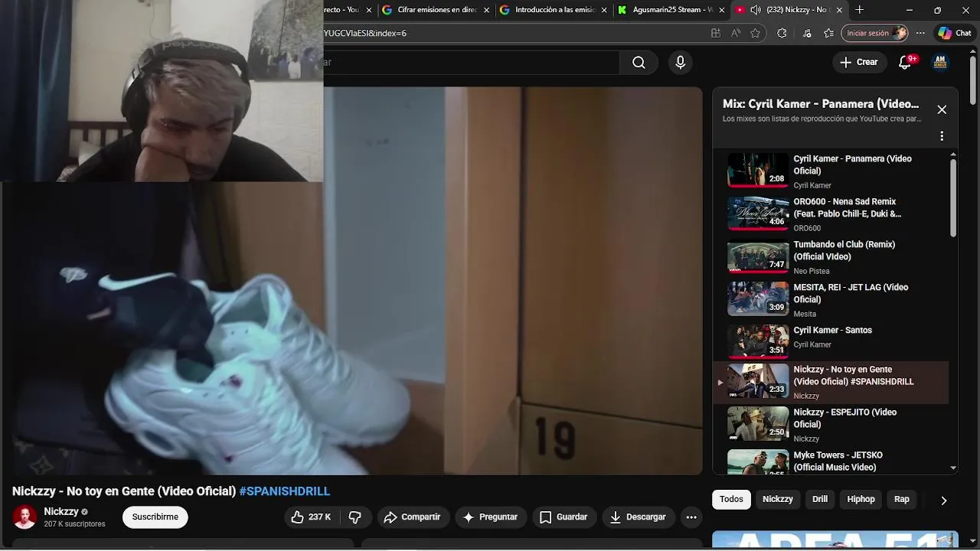Screen dimensions: 980x551
Task: Select the Nickzzy filter chip
Action: click(x=778, y=499)
